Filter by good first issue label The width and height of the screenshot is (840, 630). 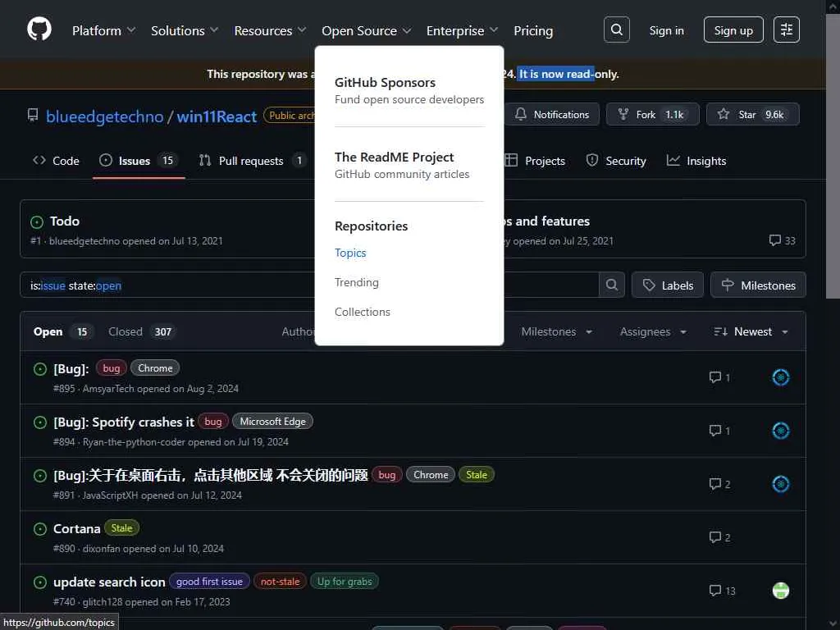(209, 582)
